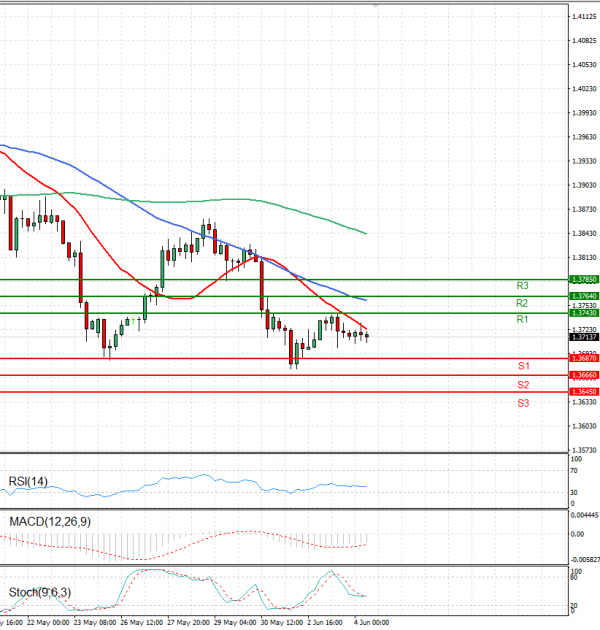Click the 27 May 20:00 time label

pos(188,622)
